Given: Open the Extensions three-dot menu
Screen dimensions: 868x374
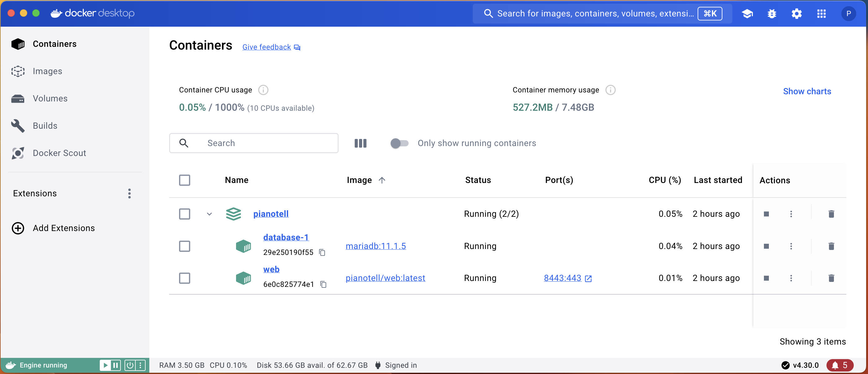Looking at the screenshot, I should tap(129, 193).
